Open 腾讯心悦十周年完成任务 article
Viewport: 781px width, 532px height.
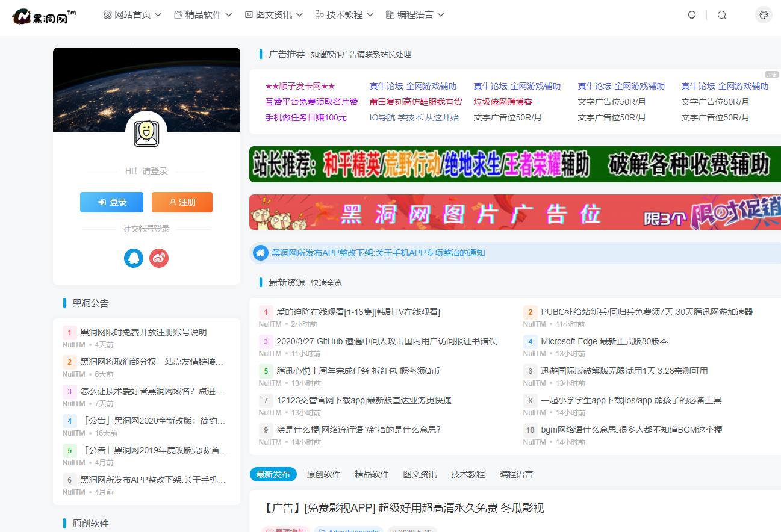point(358,371)
